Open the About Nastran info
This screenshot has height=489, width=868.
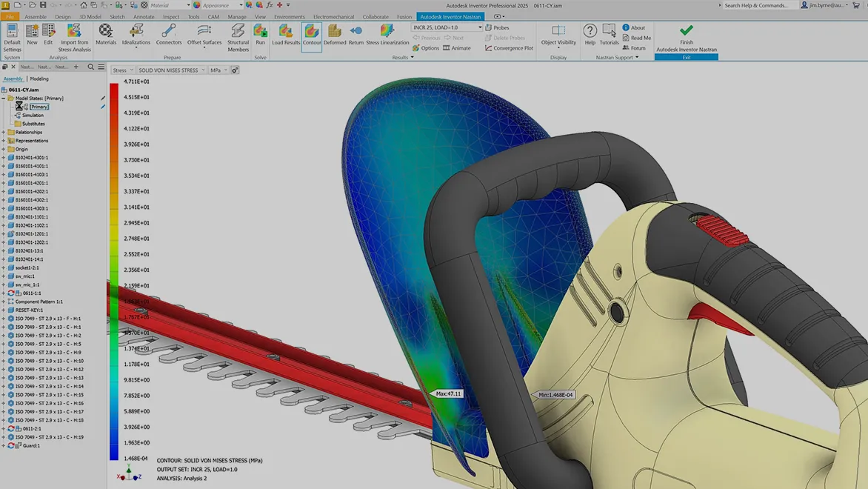(633, 27)
